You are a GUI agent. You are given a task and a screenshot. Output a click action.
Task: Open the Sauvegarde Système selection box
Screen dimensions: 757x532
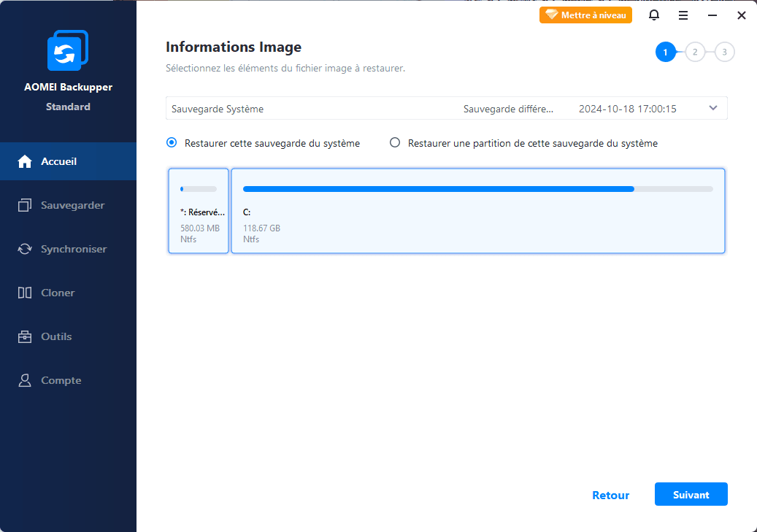[446, 108]
